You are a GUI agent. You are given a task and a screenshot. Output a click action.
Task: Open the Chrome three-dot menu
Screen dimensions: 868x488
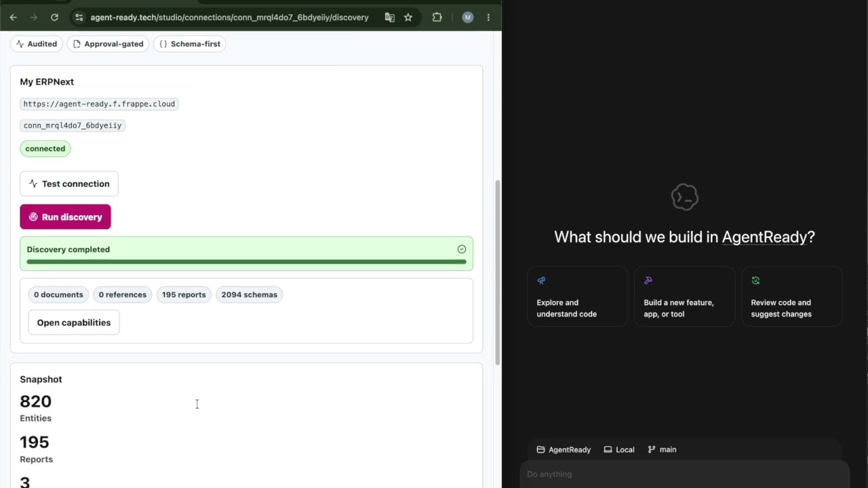(x=488, y=18)
